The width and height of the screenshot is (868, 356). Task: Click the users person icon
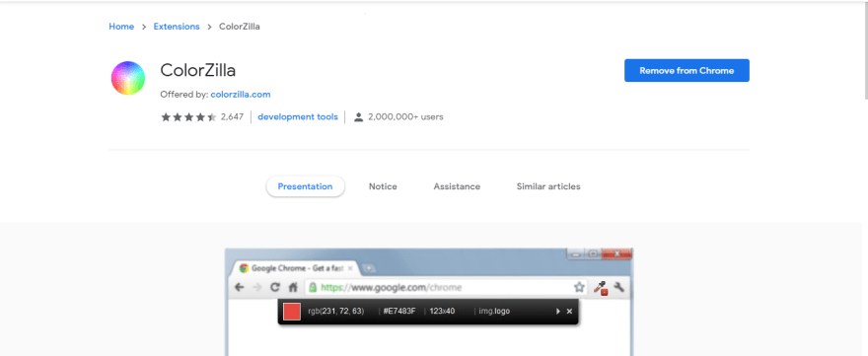(x=359, y=116)
